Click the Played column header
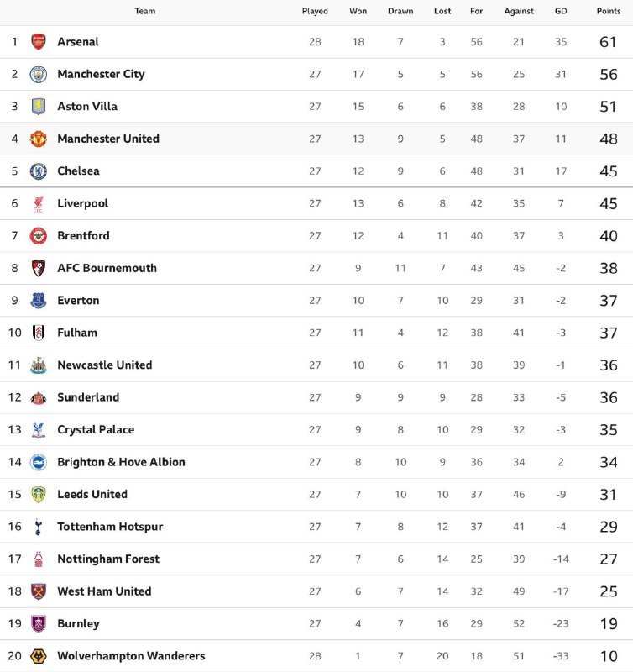 pyautogui.click(x=315, y=11)
